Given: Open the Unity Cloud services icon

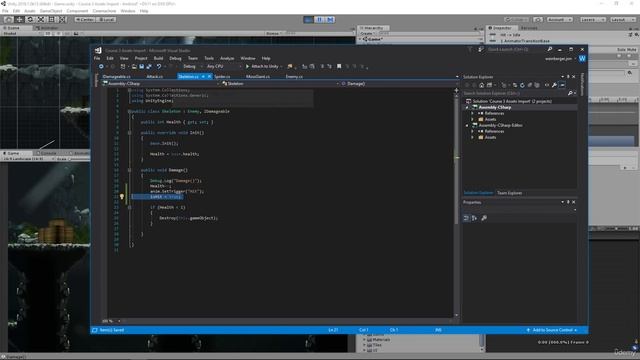Looking at the screenshot, I should pyautogui.click(x=538, y=19).
